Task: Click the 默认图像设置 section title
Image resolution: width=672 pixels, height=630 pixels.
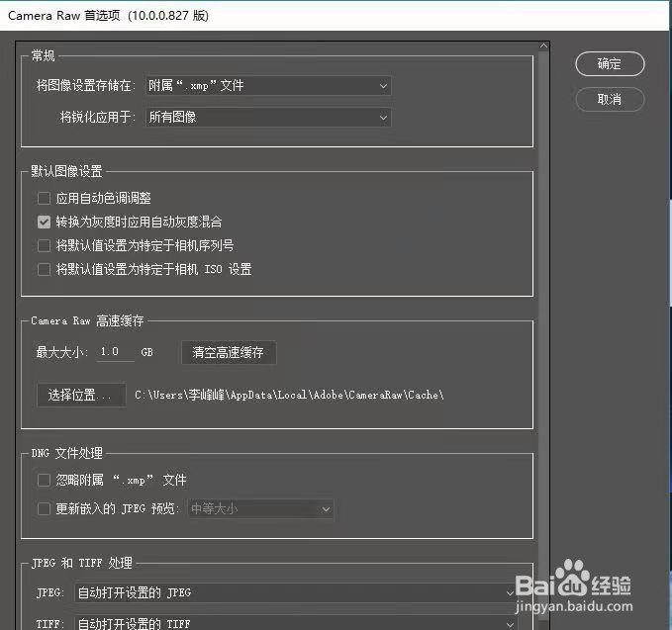Action: pyautogui.click(x=67, y=171)
